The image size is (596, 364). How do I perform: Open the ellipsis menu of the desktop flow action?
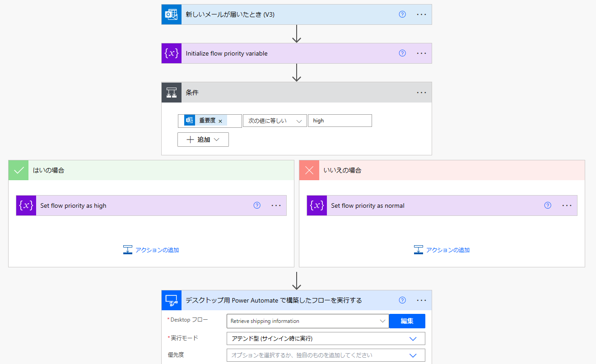coord(421,300)
